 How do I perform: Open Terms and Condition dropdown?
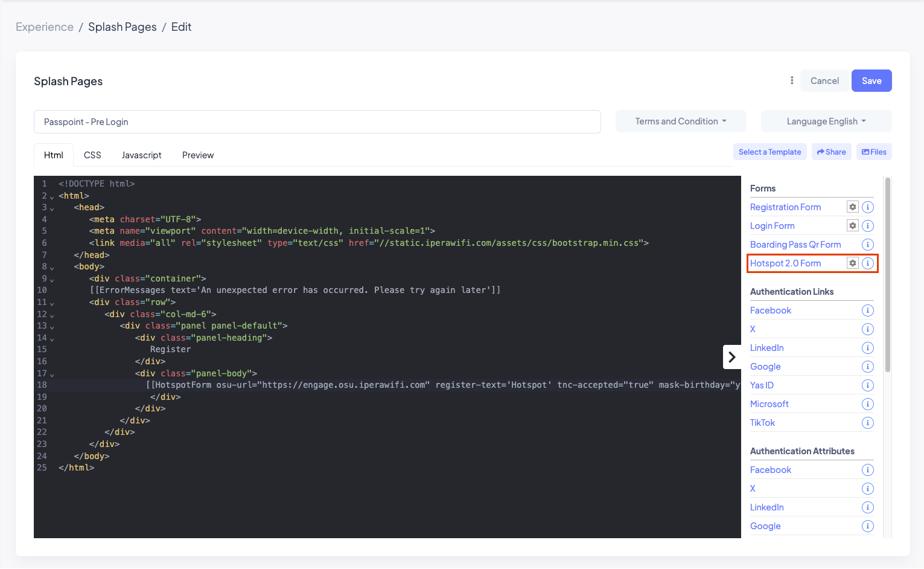pos(681,121)
